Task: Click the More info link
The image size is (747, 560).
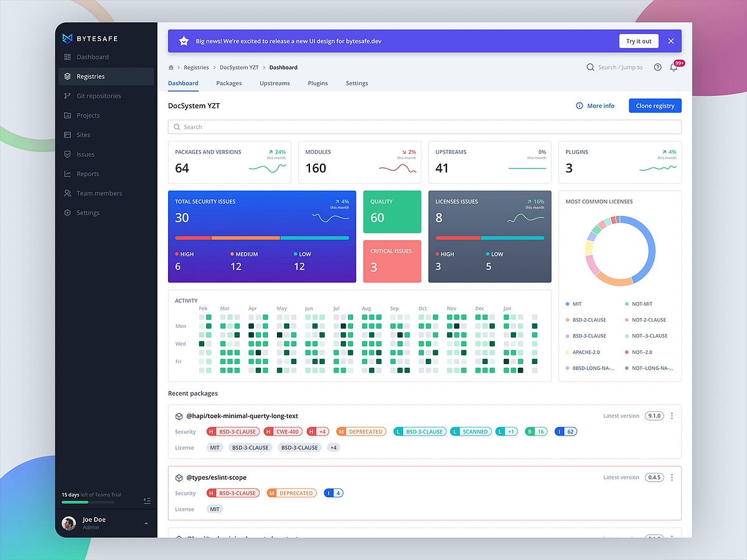Action: click(595, 106)
